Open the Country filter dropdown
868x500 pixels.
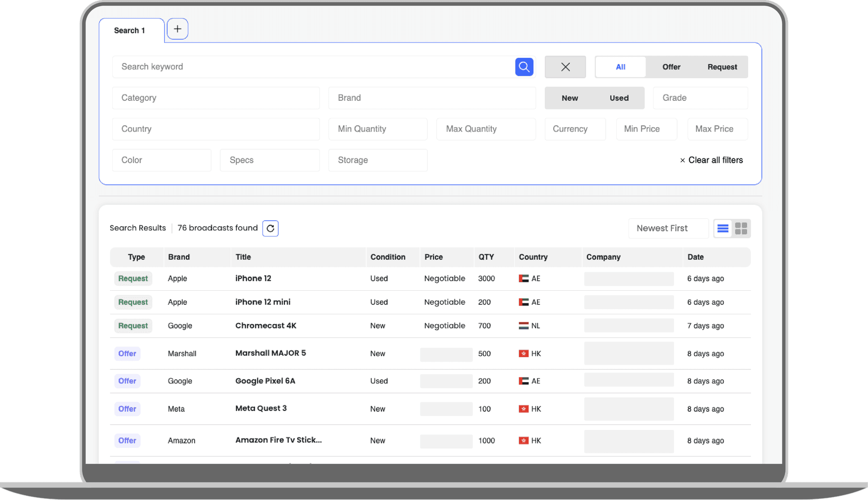216,129
